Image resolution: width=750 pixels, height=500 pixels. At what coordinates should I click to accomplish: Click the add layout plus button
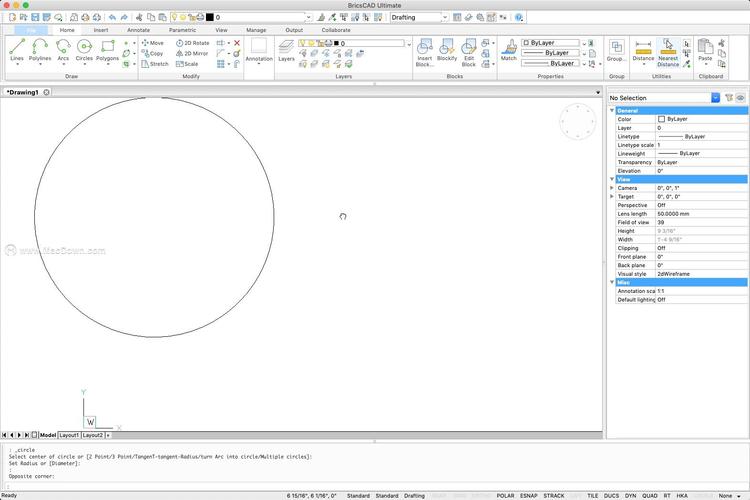click(x=108, y=435)
